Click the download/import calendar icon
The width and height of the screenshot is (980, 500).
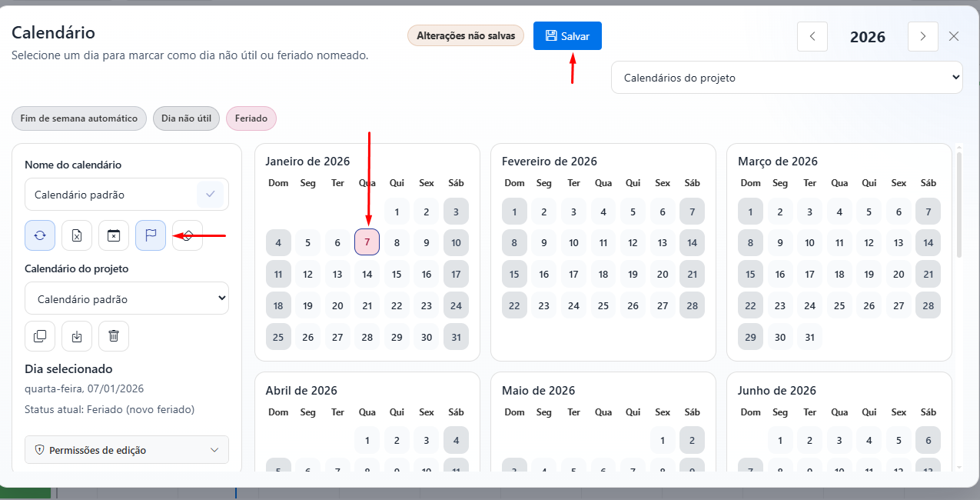[x=77, y=336]
